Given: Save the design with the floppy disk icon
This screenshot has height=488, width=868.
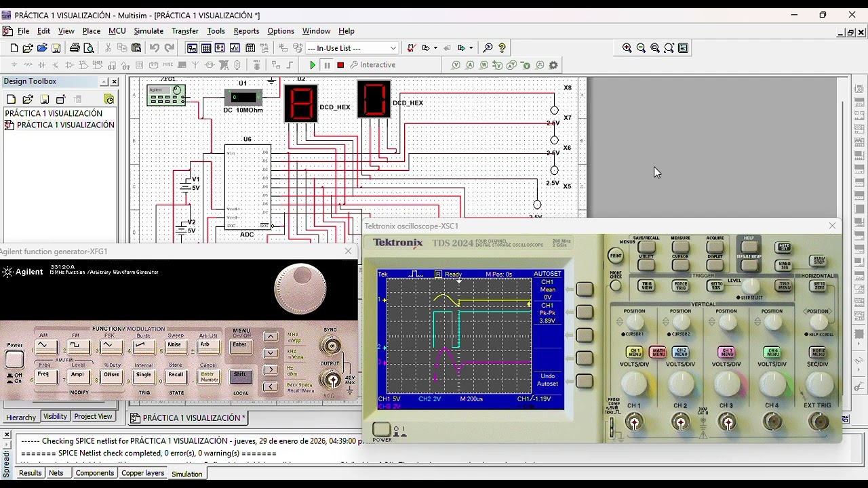Looking at the screenshot, I should (x=56, y=48).
